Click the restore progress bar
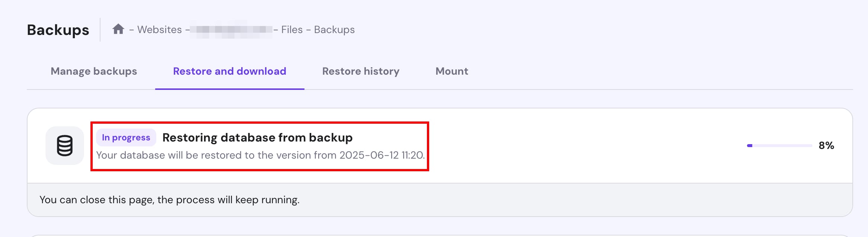 [779, 146]
